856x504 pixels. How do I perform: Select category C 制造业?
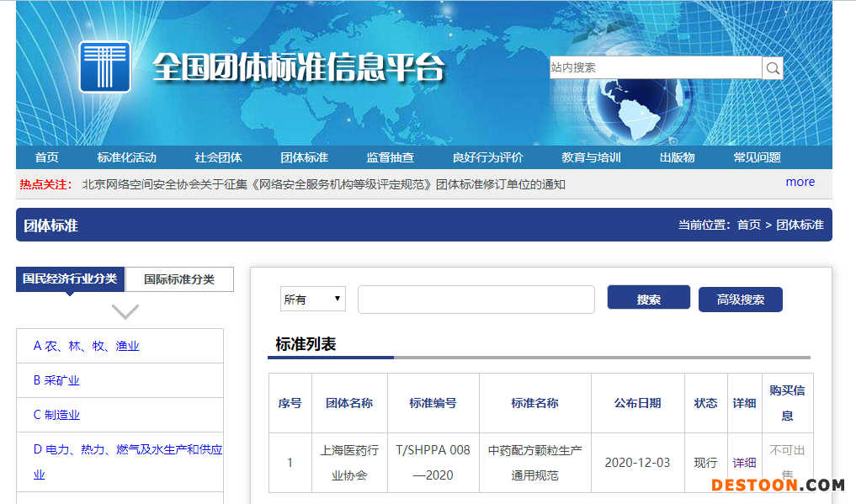tap(57, 415)
